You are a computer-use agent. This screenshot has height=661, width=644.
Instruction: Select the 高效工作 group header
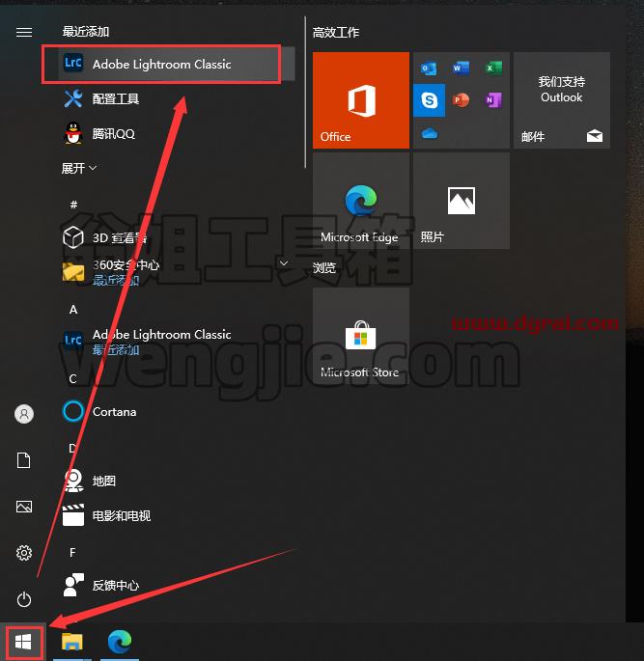(x=336, y=33)
